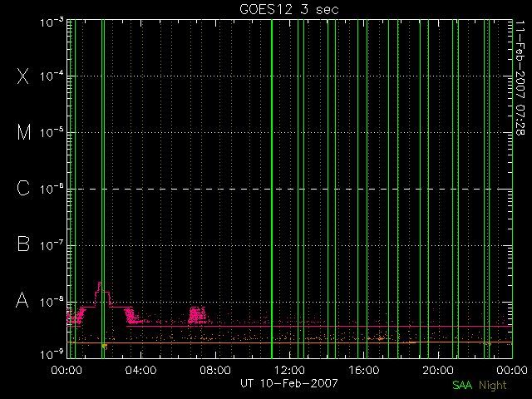The height and width of the screenshot is (399, 532).
Task: Click the 10^-9 y-axis tick label
Action: point(52,355)
